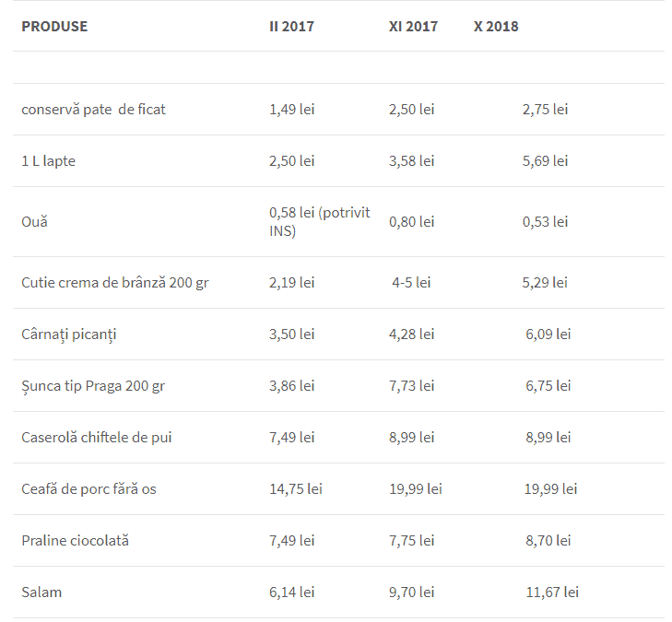Viewport: 672px width, 622px height.
Task: Select the Praline ciocolată product cell
Action: coord(75,540)
